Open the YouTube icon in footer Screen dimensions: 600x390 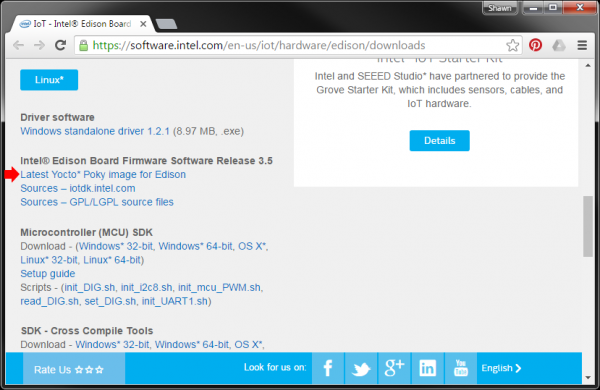(x=461, y=368)
